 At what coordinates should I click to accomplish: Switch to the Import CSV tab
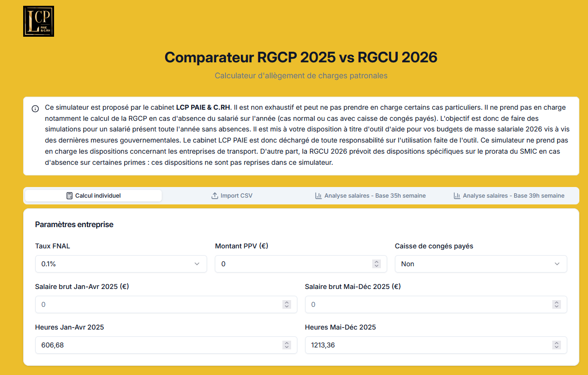tap(232, 196)
